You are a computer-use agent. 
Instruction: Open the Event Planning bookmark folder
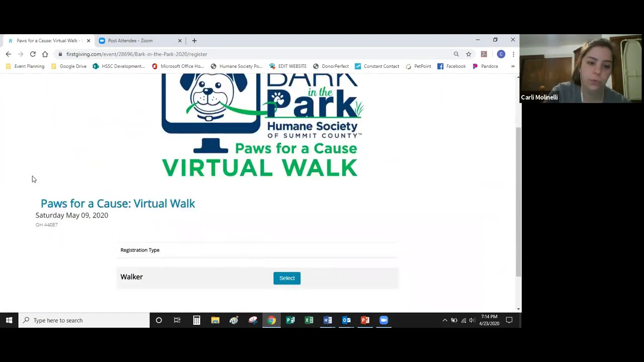click(x=25, y=66)
